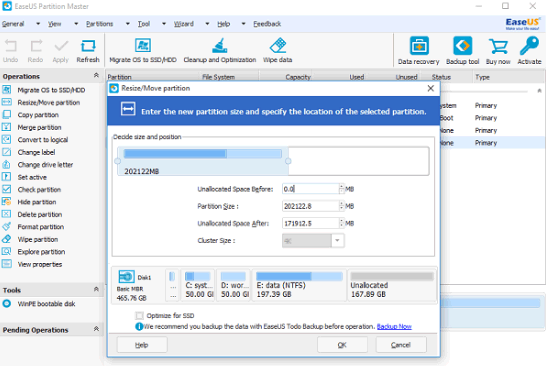This screenshot has width=546, height=366.
Task: Enable Optimize for SSD checkbox
Action: click(x=139, y=316)
